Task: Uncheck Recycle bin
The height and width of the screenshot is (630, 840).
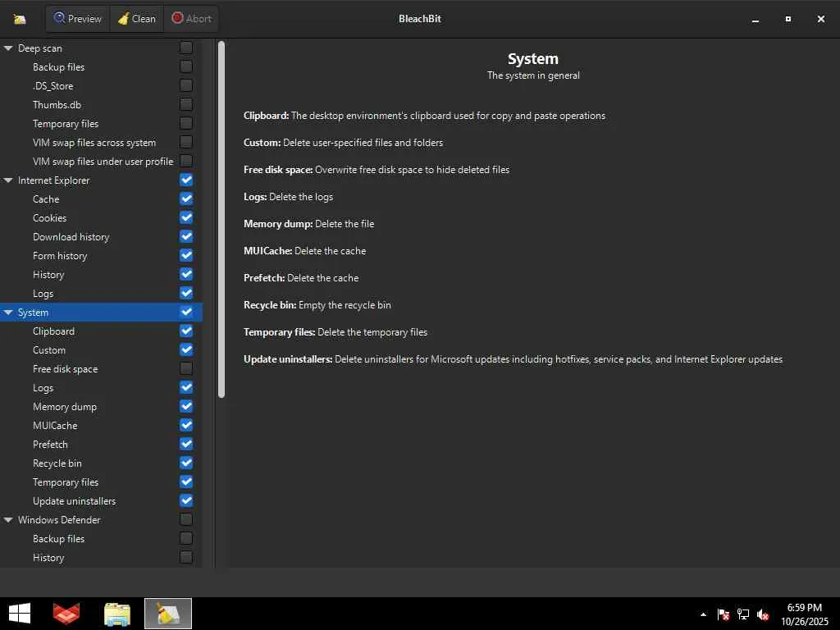Action: pos(186,463)
